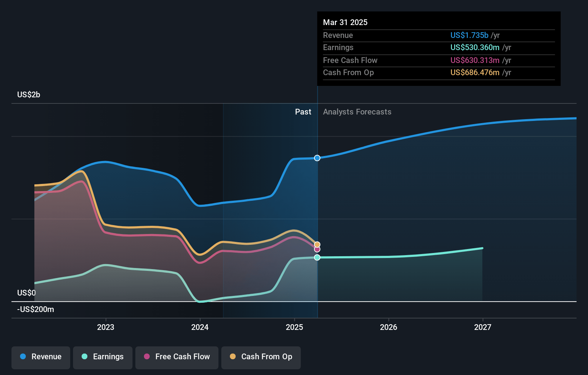588x375 pixels.
Task: Click the Free Cash Flow label in tooltip
Action: click(x=350, y=60)
